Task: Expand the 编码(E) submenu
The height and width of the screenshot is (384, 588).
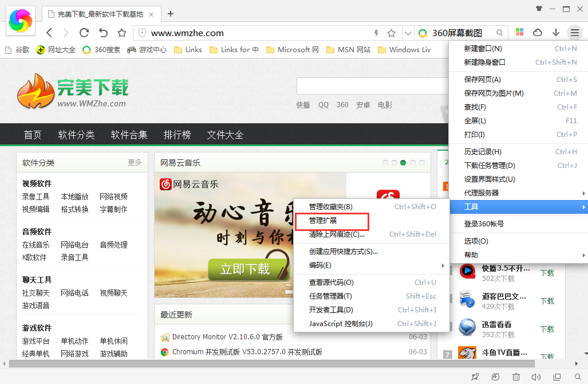Action: (372, 265)
